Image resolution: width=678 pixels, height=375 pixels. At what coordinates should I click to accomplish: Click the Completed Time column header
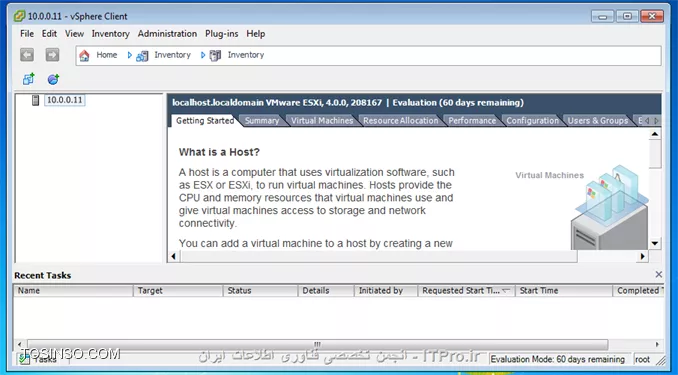638,291
